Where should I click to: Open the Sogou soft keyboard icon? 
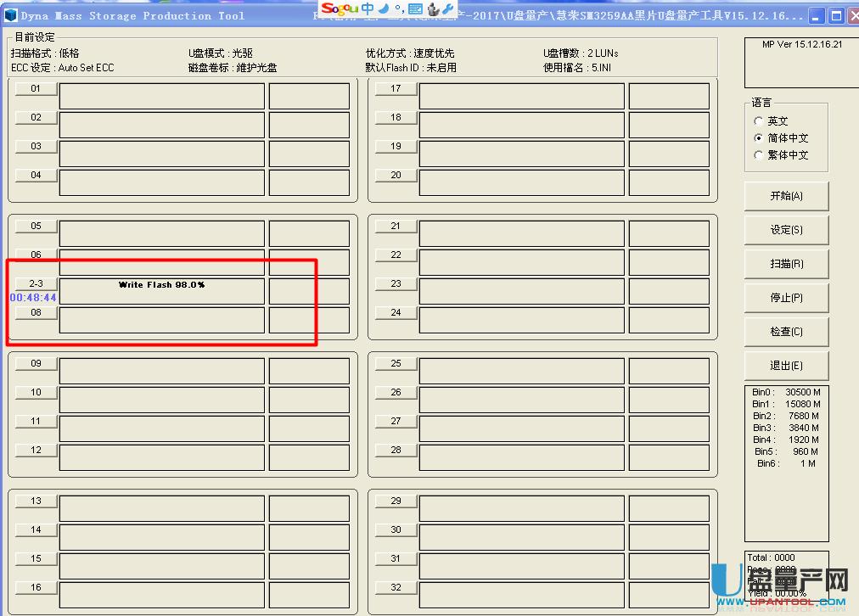(415, 9)
